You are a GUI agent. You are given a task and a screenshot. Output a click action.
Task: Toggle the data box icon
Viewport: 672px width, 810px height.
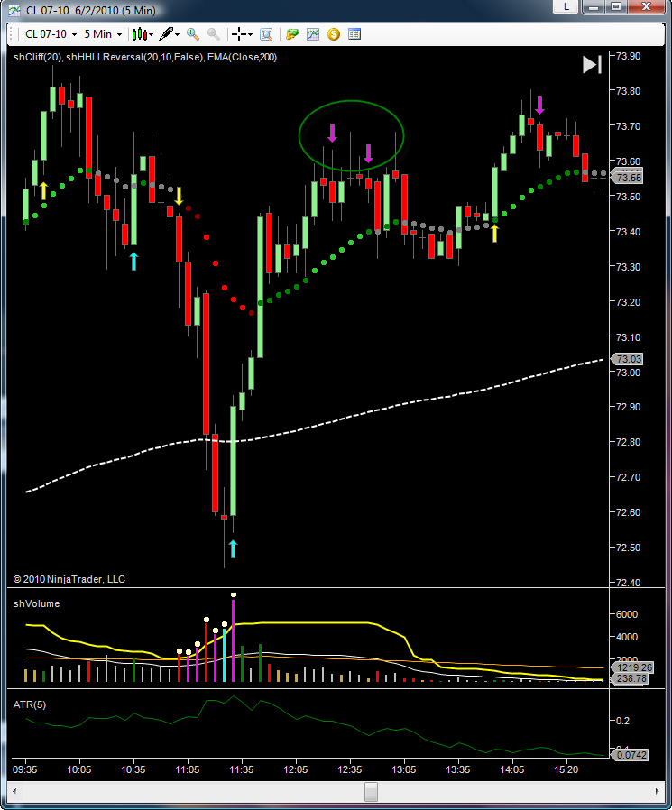tap(266, 34)
